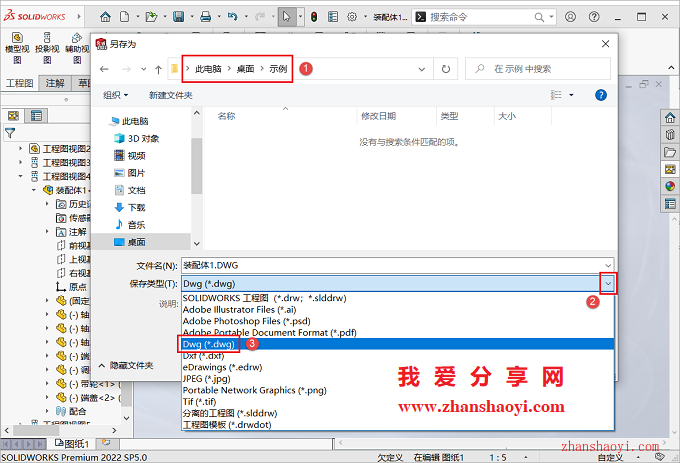
Task: Open the SolidWorks Help question icon
Action: click(x=594, y=17)
